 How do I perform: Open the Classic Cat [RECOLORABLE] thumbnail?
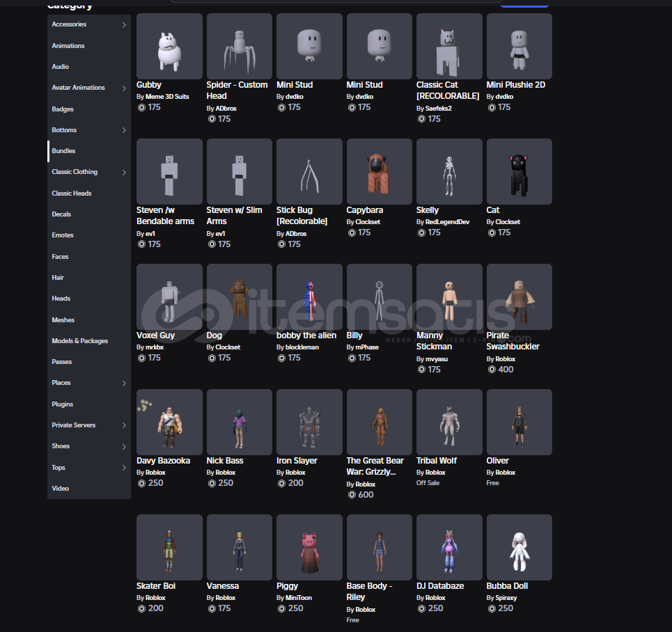pos(449,46)
